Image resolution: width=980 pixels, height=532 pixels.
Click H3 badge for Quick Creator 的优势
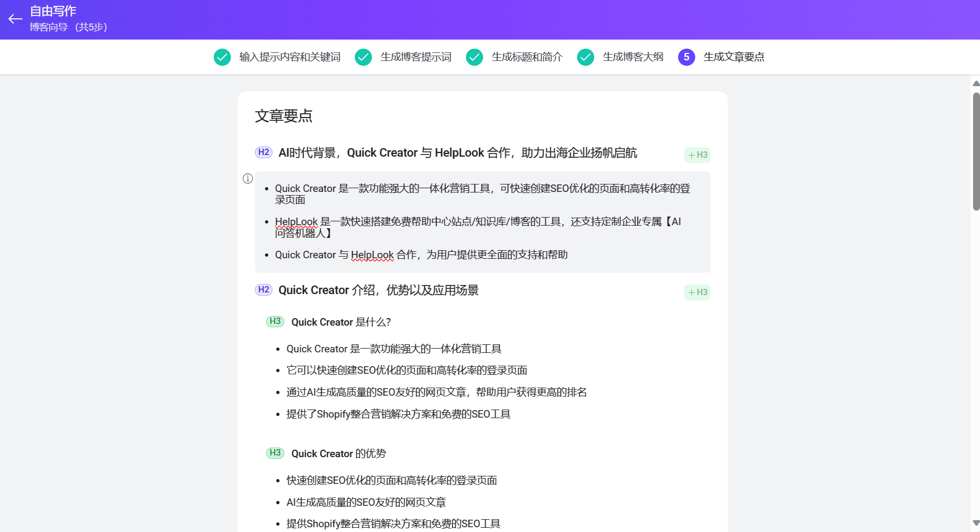click(x=275, y=453)
